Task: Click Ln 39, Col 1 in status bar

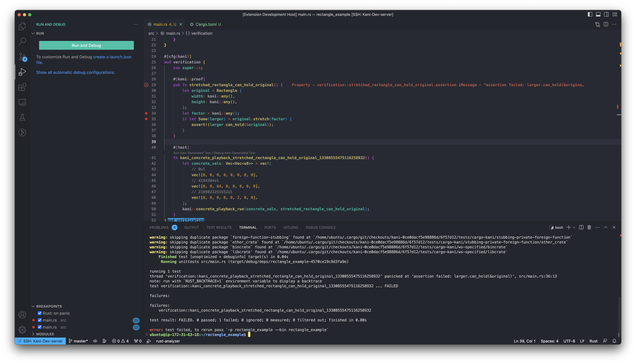Action: coord(525,341)
